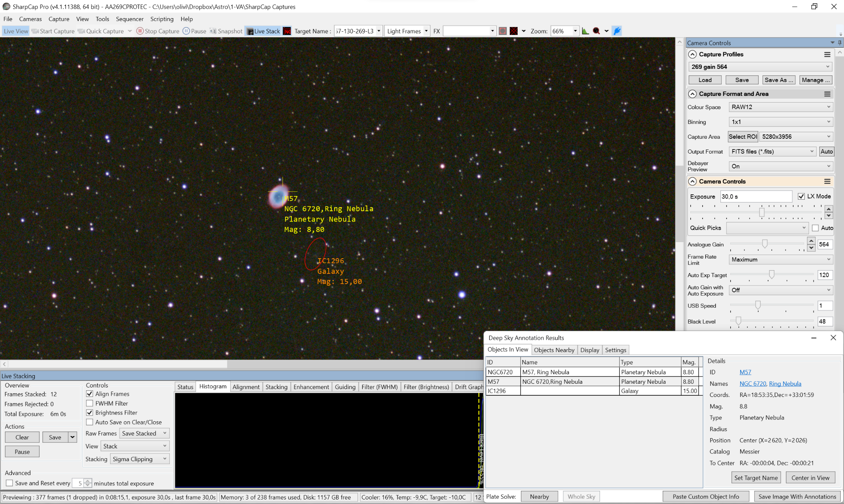Open the Quick Capture dropdown arrow

click(130, 31)
